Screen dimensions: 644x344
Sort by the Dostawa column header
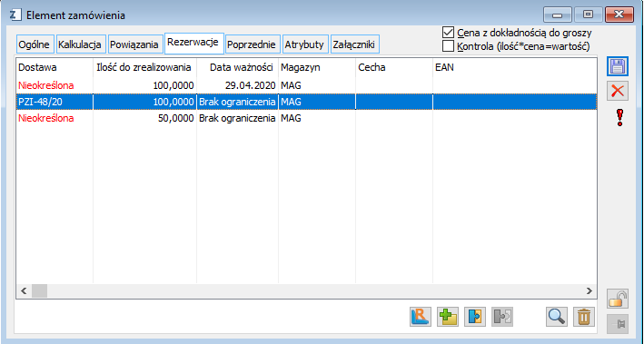[54, 67]
